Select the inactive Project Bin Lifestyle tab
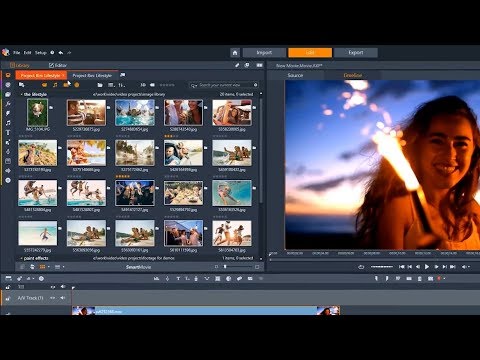Image resolution: width=480 pixels, height=360 pixels. [92, 76]
